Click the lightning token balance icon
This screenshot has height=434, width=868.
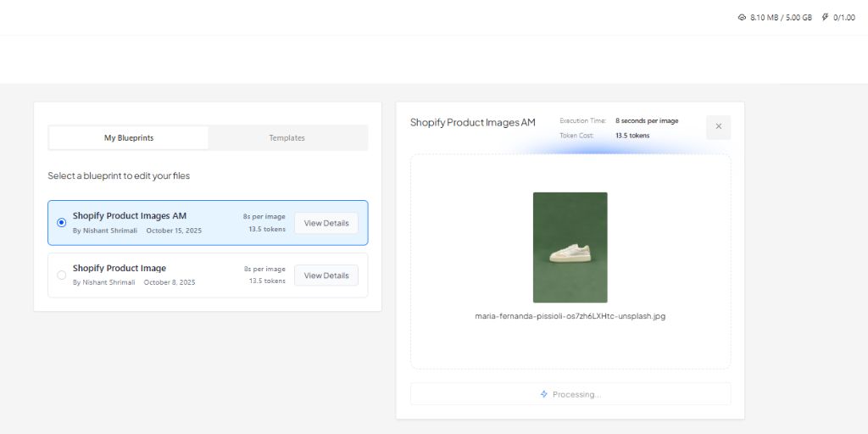(x=825, y=18)
